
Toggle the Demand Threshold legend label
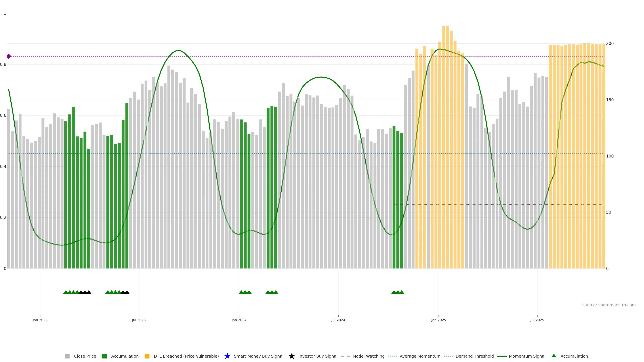pyautogui.click(x=474, y=356)
